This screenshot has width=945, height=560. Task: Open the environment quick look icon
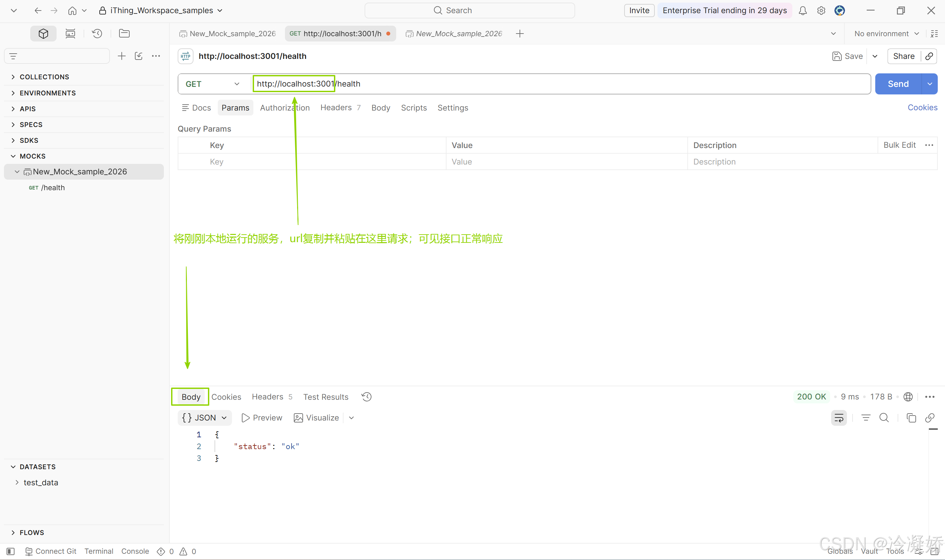pyautogui.click(x=934, y=34)
